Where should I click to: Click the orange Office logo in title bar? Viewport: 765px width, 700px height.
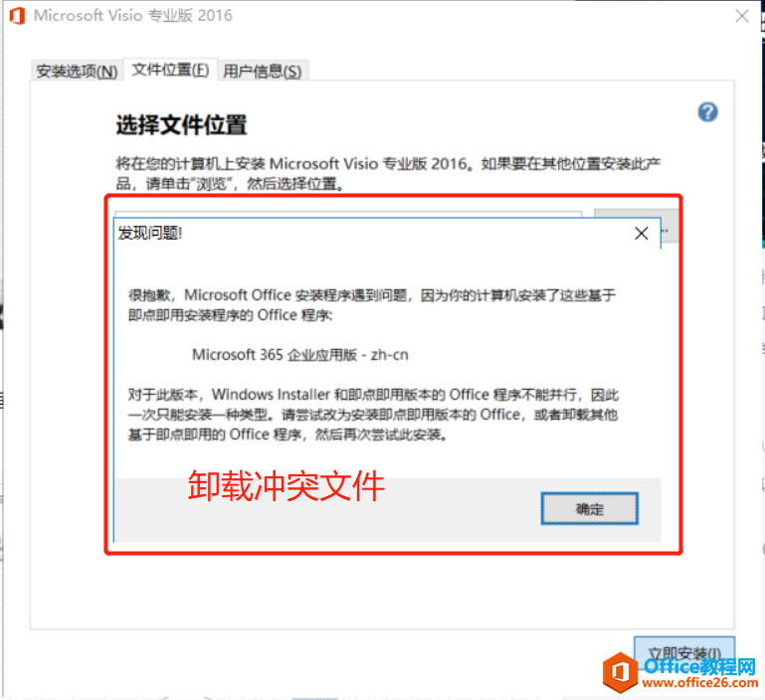pyautogui.click(x=17, y=16)
